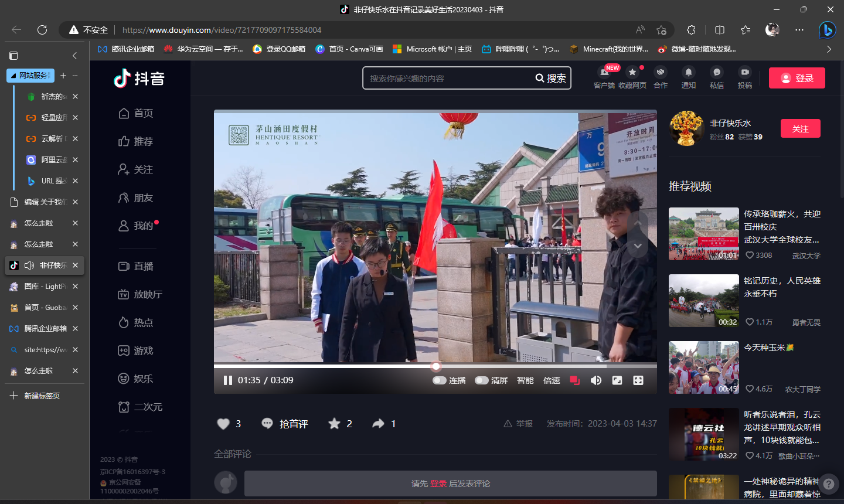Enter fullscreen mode on the video
Screen dimensions: 844x504
pos(638,380)
